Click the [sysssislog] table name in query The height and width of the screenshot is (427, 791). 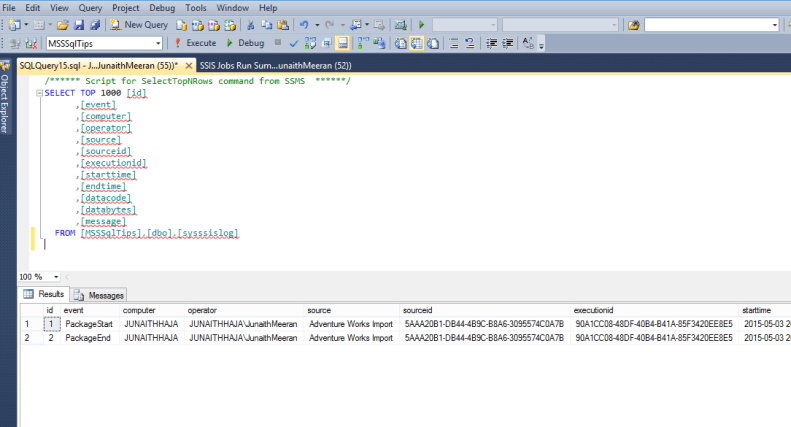[208, 233]
